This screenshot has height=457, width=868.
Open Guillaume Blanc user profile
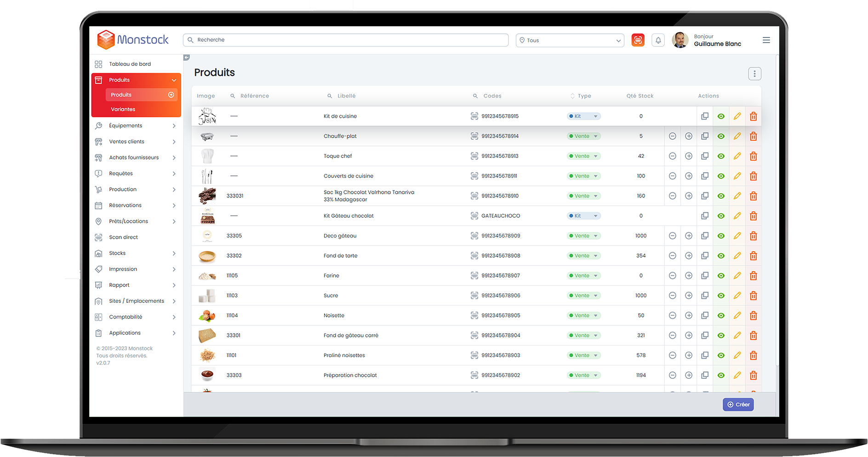tap(717, 44)
